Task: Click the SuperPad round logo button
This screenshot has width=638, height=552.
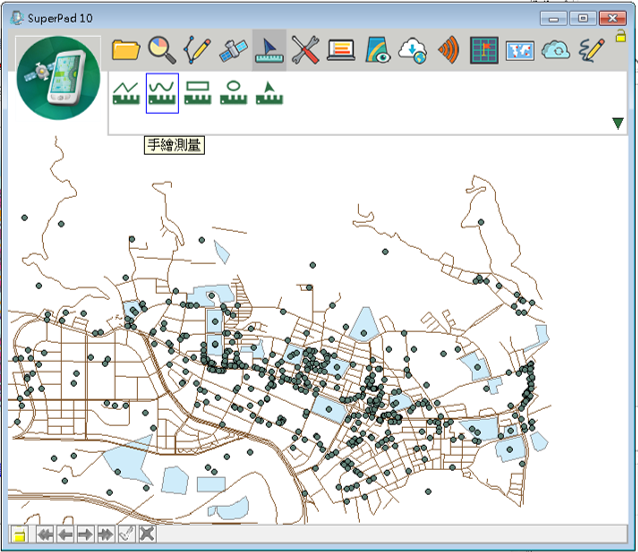Action: click(58, 78)
